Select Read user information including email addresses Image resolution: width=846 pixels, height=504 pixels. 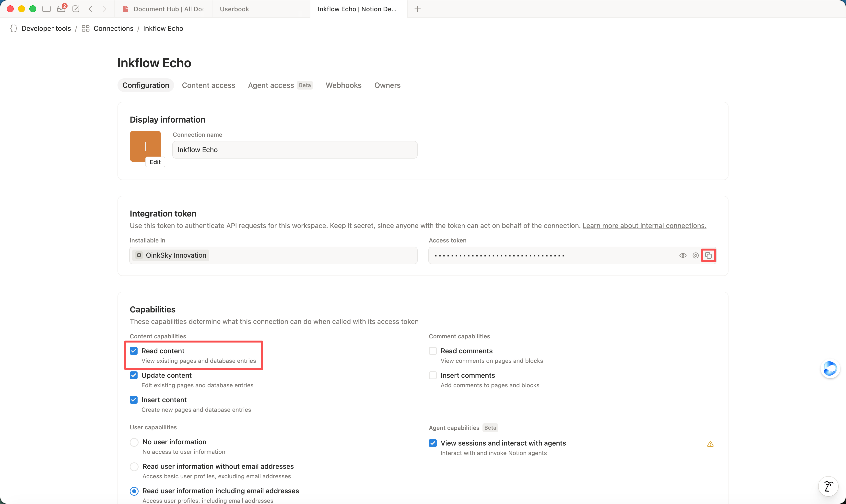pyautogui.click(x=134, y=491)
